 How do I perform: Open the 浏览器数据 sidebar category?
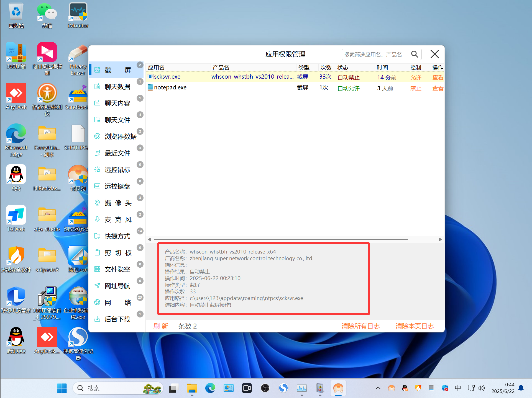coord(116,136)
